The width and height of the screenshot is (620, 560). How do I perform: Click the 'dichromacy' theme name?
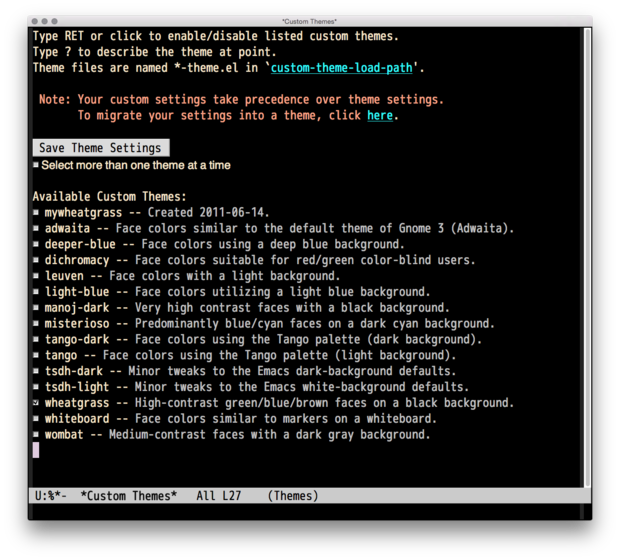coord(77,260)
